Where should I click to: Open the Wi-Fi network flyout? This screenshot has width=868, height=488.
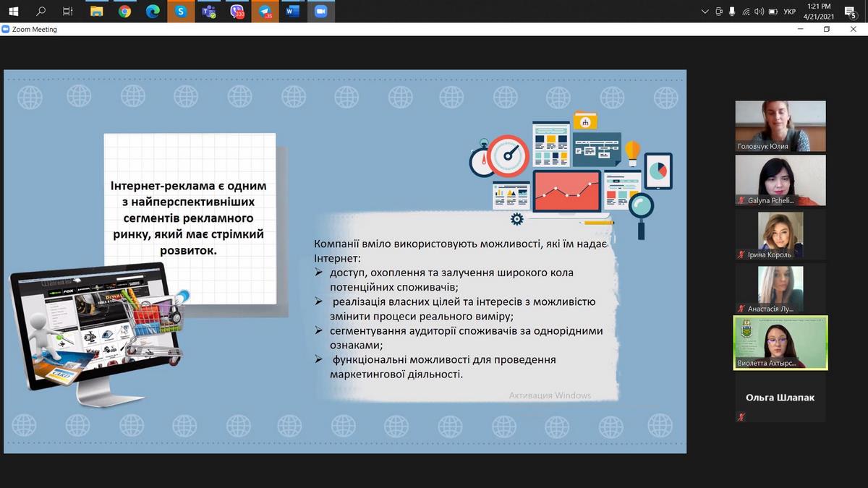pyautogui.click(x=746, y=12)
